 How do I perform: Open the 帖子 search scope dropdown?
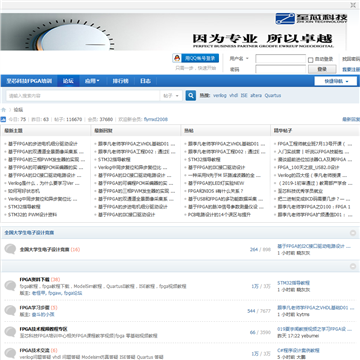(171, 96)
